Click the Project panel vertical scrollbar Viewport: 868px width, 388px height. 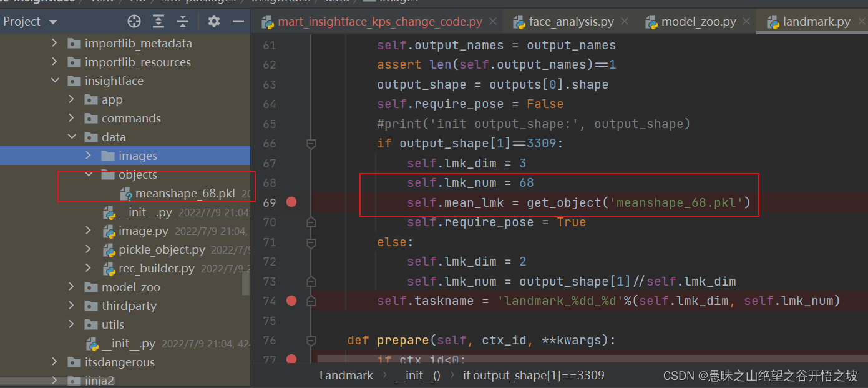[x=246, y=283]
